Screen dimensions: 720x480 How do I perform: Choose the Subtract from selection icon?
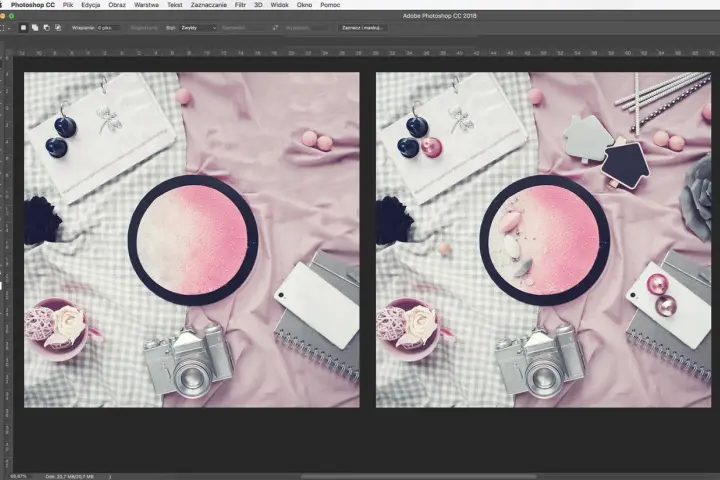[46, 28]
